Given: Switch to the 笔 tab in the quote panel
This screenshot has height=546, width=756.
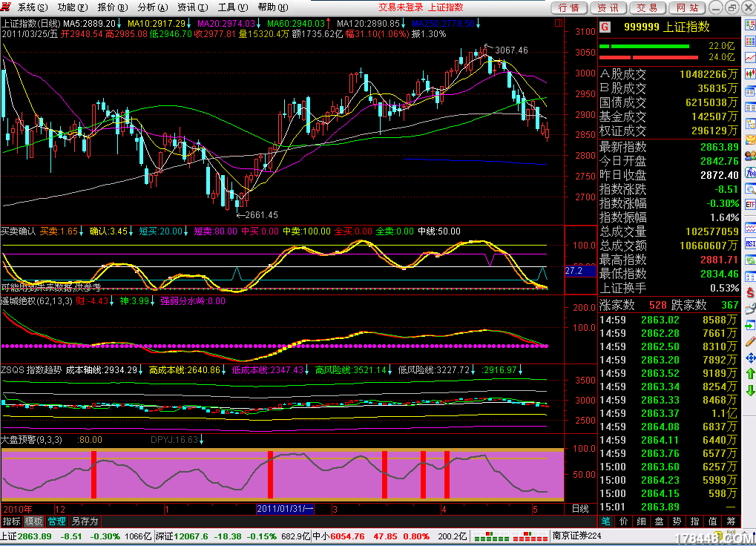Looking at the screenshot, I should [606, 522].
